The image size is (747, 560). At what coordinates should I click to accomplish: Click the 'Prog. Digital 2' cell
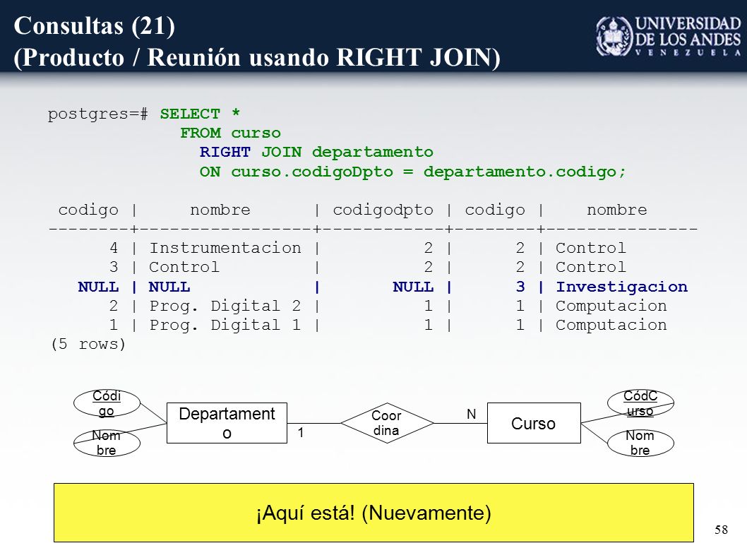click(x=225, y=306)
